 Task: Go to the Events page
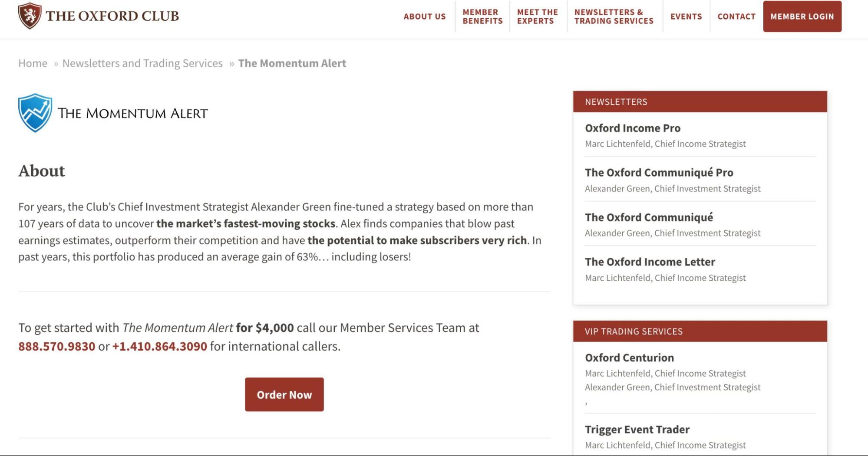tap(686, 16)
